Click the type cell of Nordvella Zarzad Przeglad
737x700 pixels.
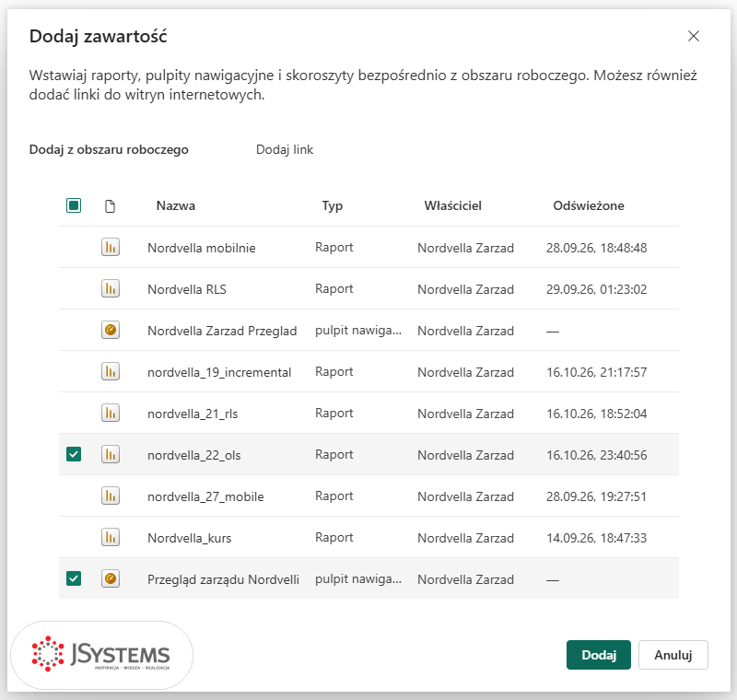[x=358, y=331]
